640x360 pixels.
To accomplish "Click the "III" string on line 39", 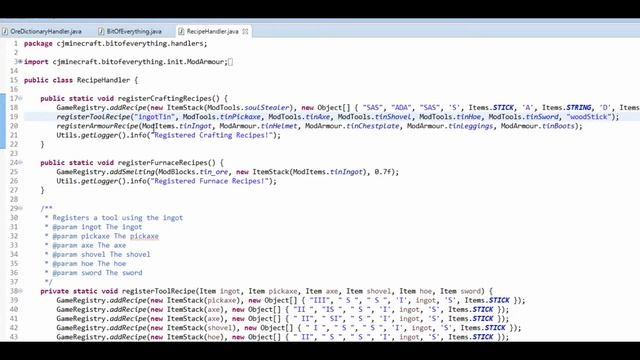I will click(x=320, y=300).
